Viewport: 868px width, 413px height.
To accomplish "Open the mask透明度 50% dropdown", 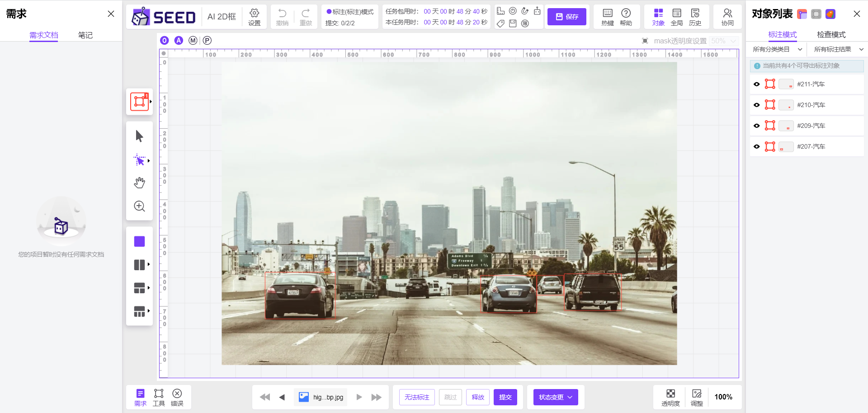I will (724, 41).
